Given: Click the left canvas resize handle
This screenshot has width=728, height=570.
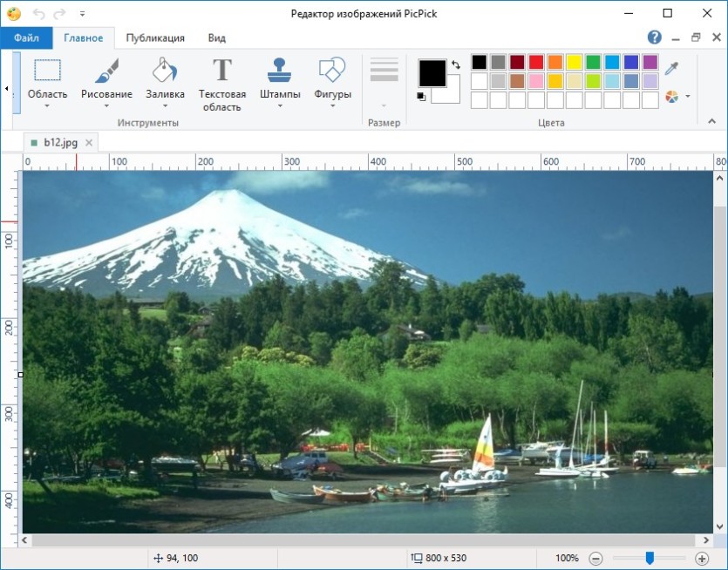Looking at the screenshot, I should pyautogui.click(x=20, y=375).
